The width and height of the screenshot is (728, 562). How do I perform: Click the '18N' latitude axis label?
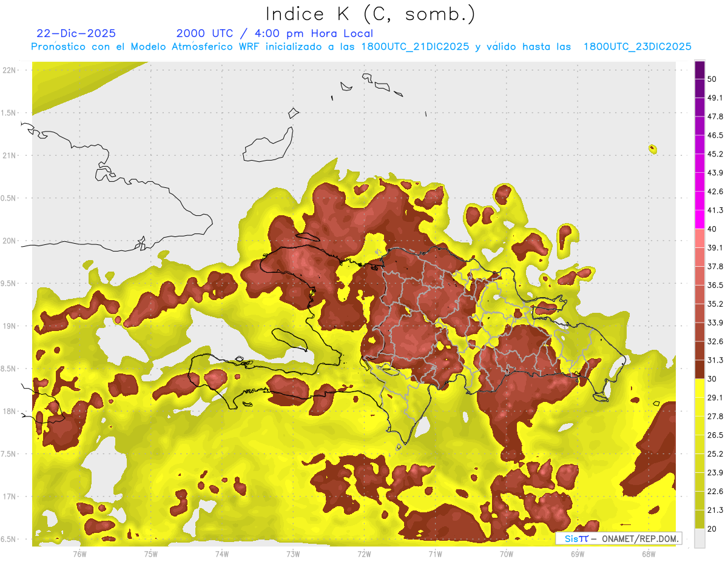(x=9, y=411)
